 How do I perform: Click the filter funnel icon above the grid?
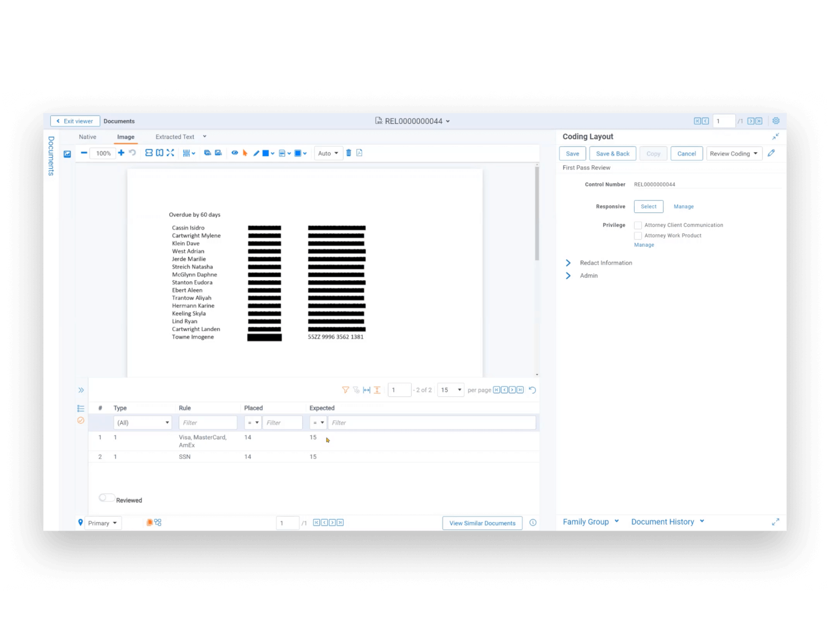point(345,389)
